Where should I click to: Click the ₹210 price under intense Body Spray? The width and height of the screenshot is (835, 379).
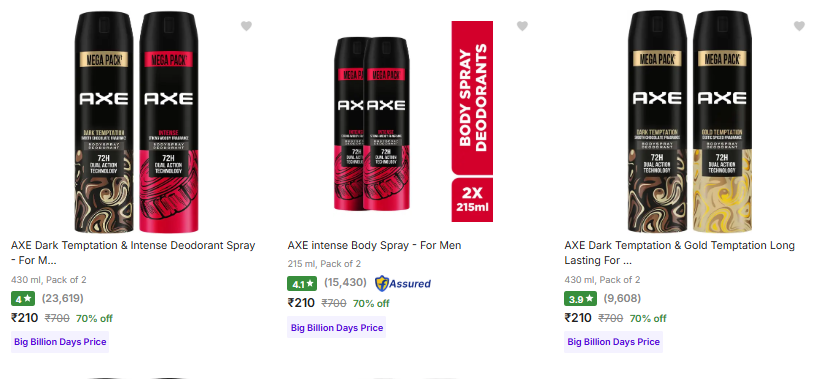click(301, 303)
